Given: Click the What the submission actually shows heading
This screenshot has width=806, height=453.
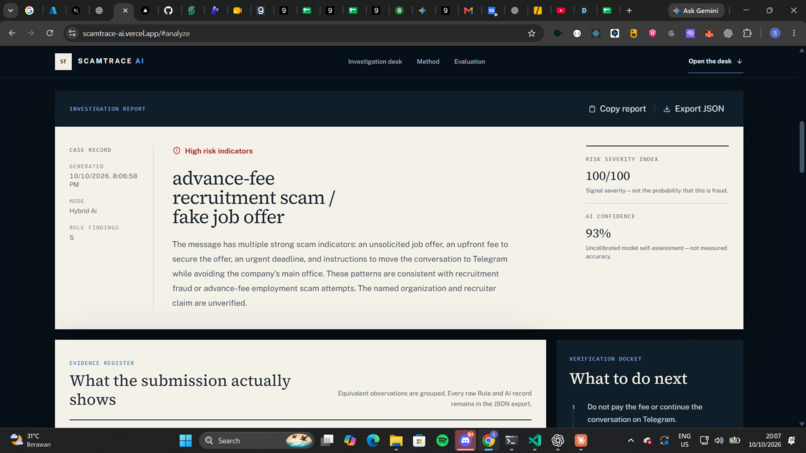Looking at the screenshot, I should tap(180, 390).
